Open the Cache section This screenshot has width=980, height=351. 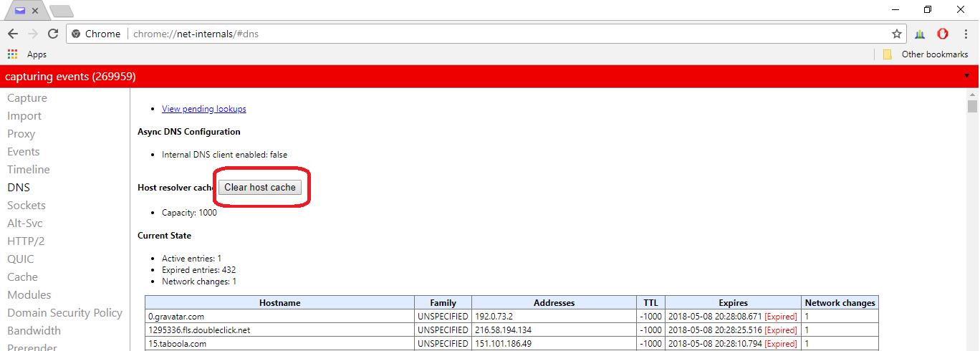click(x=23, y=277)
